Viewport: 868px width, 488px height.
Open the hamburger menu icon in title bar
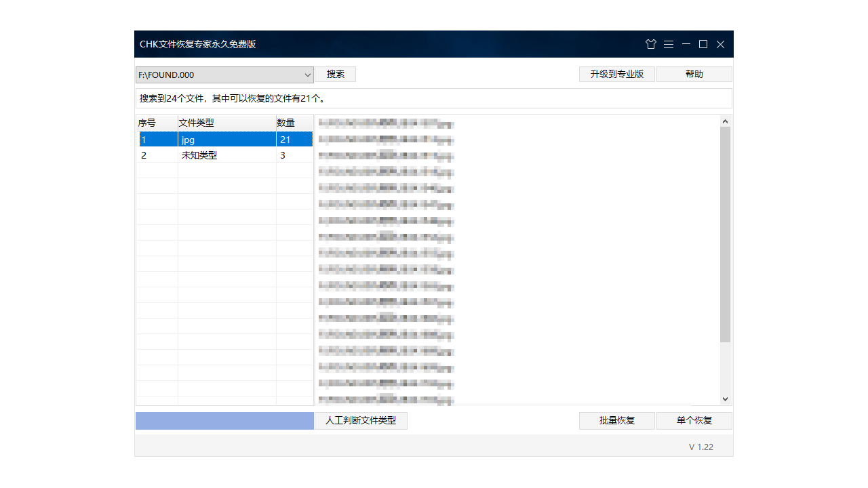point(669,44)
